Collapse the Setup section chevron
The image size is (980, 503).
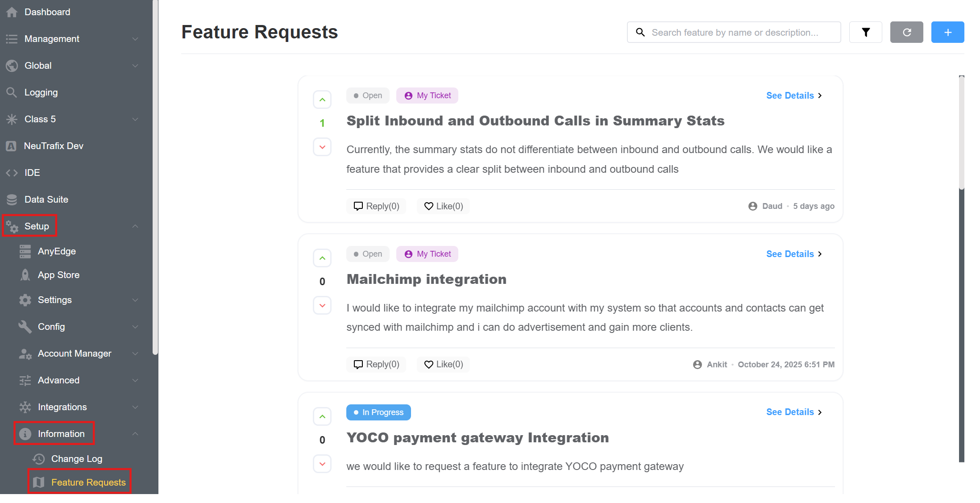point(135,226)
